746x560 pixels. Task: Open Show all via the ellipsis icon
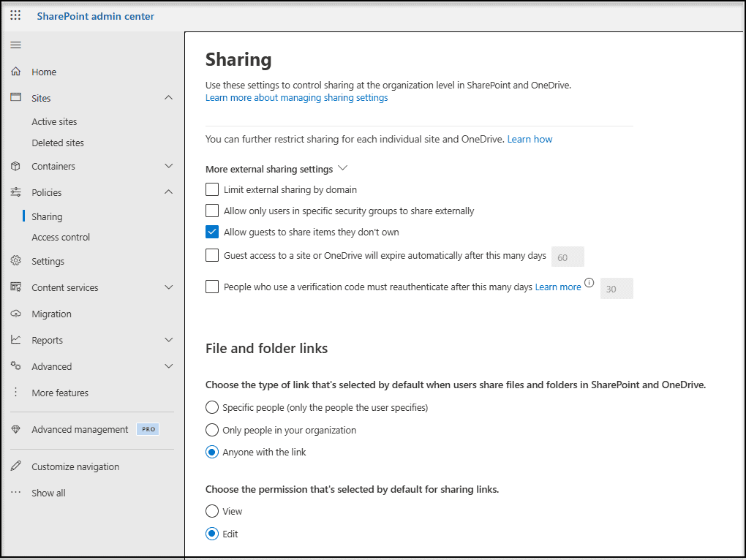coord(15,492)
